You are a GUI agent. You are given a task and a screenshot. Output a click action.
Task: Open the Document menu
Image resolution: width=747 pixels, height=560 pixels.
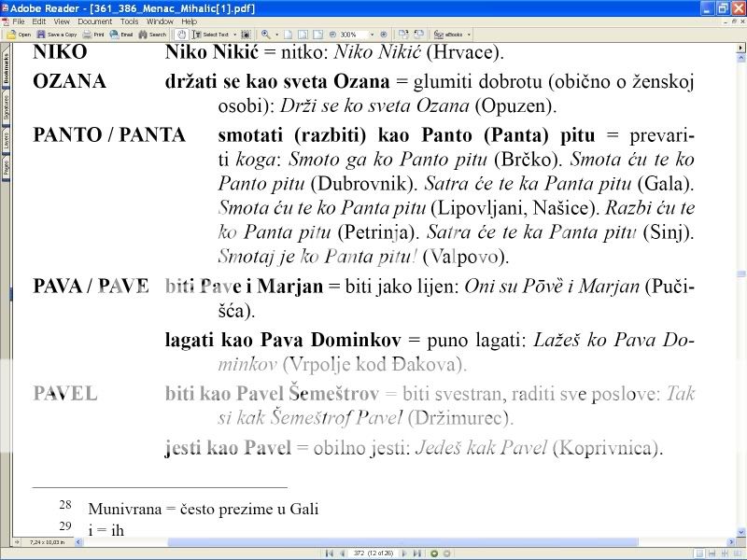(94, 21)
